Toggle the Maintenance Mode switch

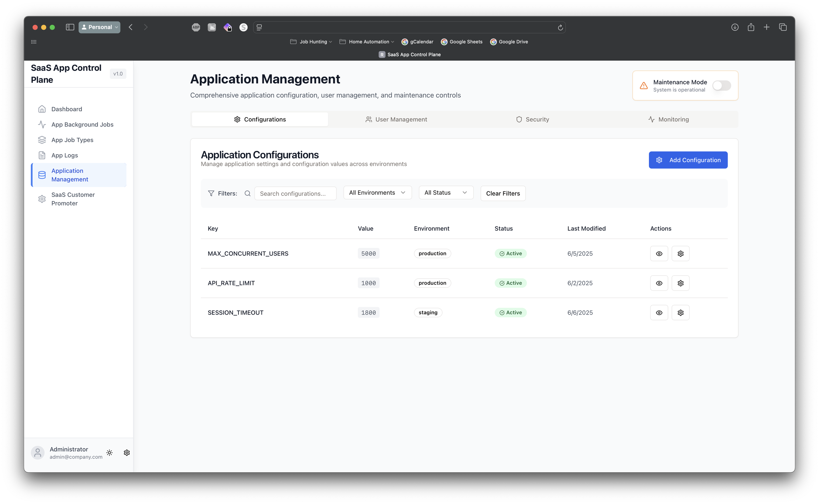[x=721, y=86]
